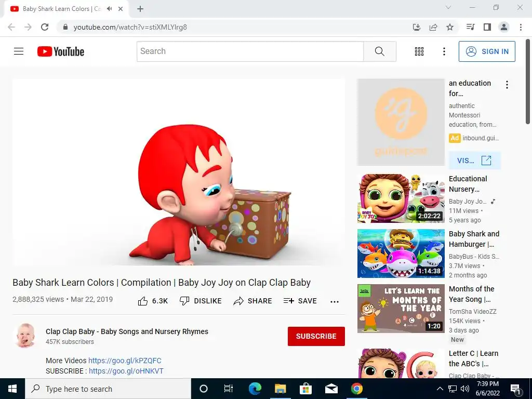Go forward in browser history
Viewport: 532px width, 399px height.
click(28, 27)
